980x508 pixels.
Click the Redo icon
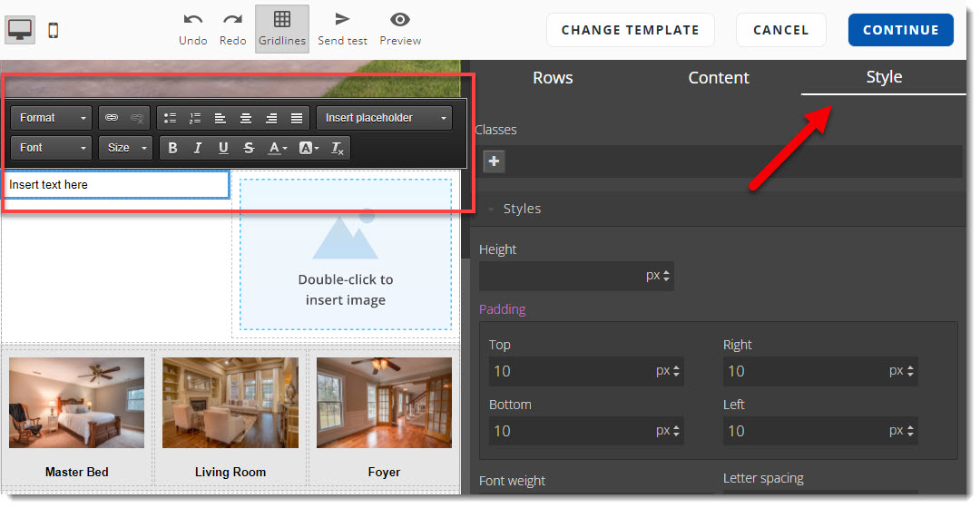coord(233,20)
